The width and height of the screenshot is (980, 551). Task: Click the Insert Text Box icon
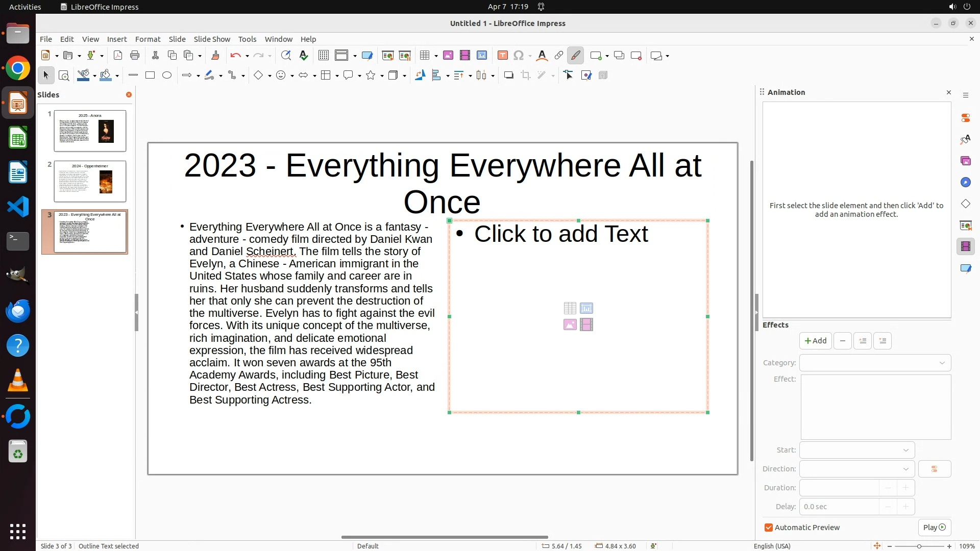coord(502,56)
